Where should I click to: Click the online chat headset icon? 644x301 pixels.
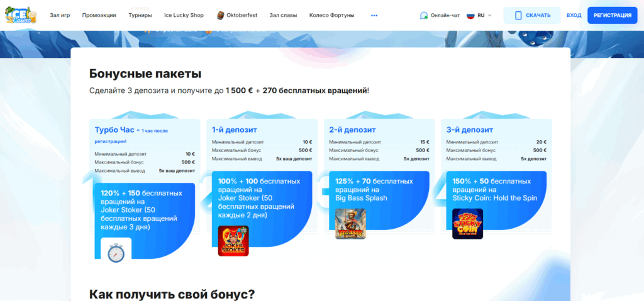click(424, 15)
